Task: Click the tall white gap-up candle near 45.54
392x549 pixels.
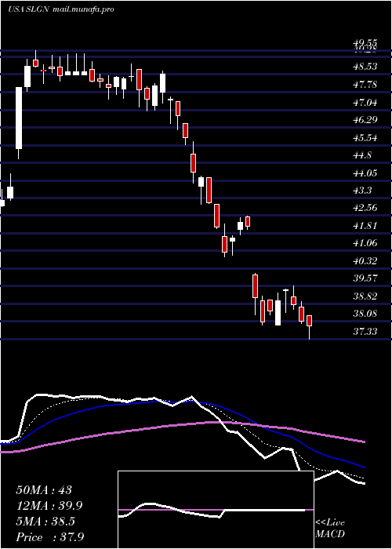Action: pyautogui.click(x=19, y=118)
